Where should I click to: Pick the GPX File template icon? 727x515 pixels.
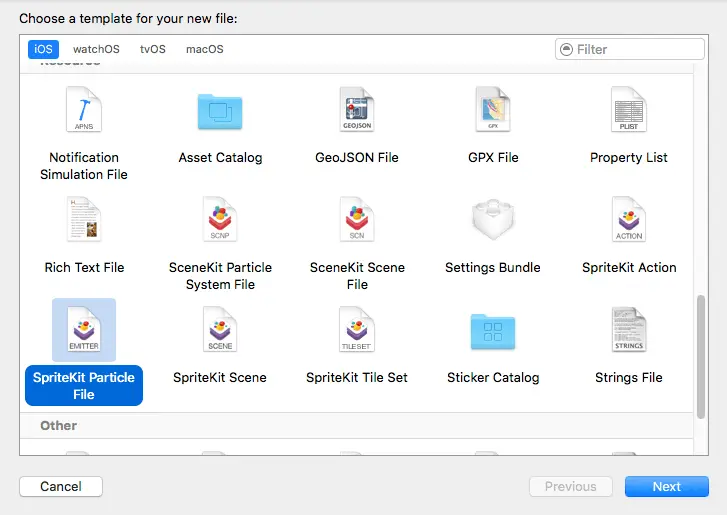point(492,111)
